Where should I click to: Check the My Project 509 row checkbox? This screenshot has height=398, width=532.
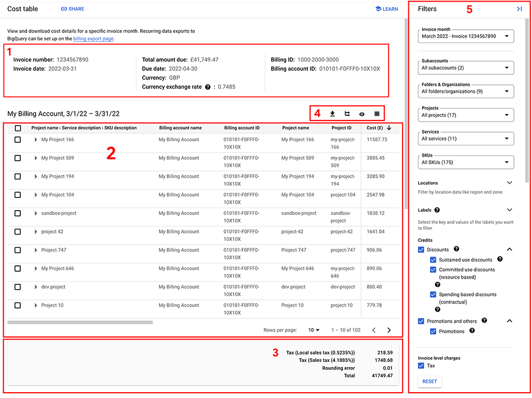click(x=18, y=158)
